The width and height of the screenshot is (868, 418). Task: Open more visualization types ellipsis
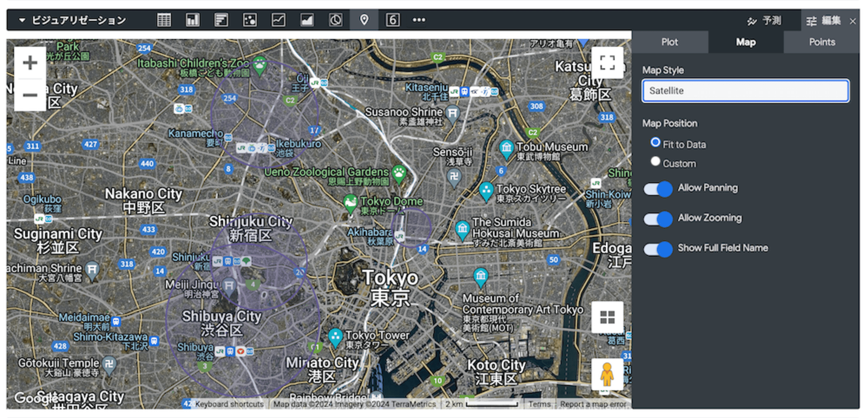pyautogui.click(x=419, y=20)
